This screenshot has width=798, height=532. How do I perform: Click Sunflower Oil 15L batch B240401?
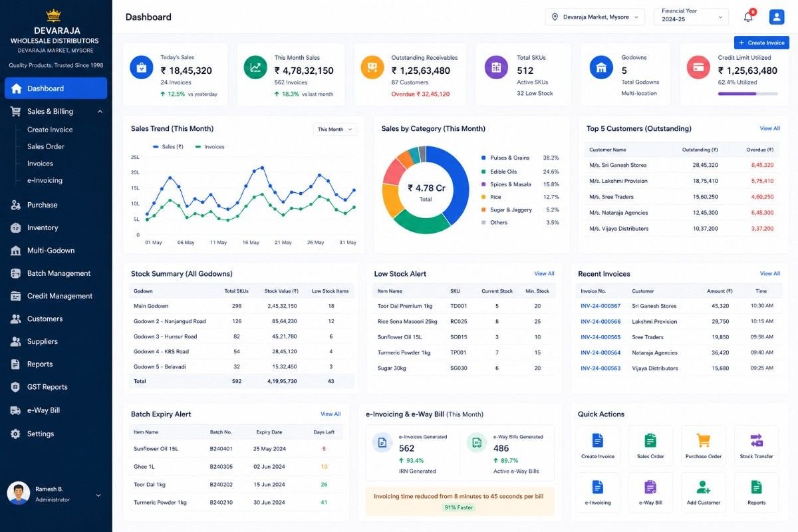(236, 449)
